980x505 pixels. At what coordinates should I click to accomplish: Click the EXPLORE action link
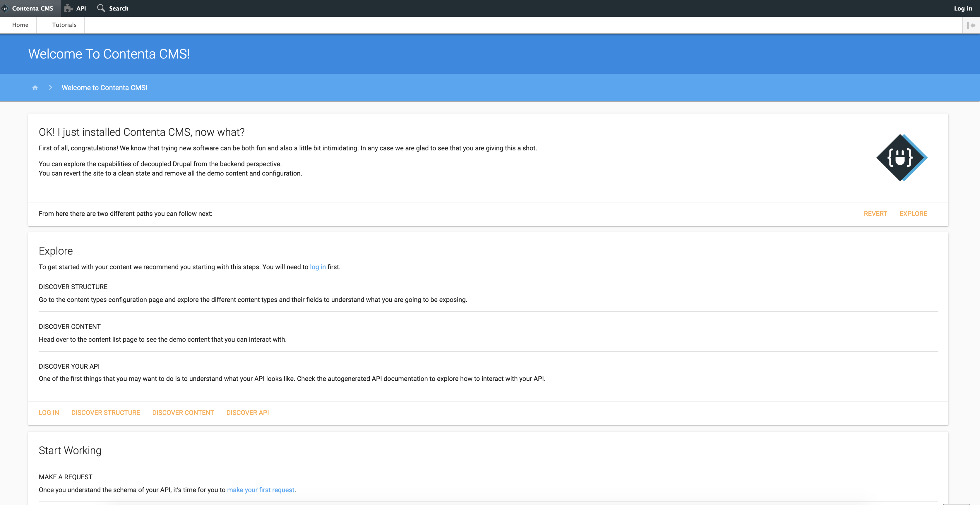pos(913,213)
